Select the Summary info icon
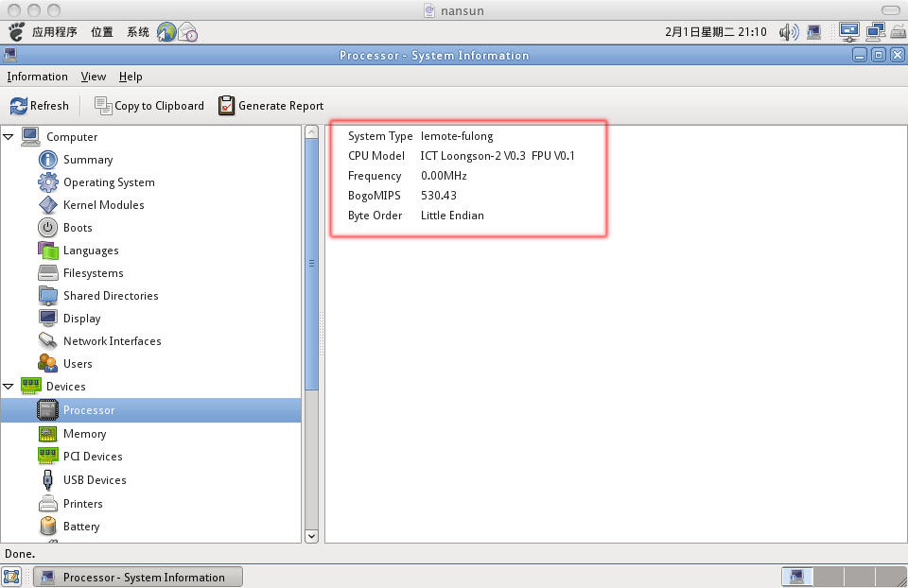This screenshot has width=908, height=588. [47, 160]
